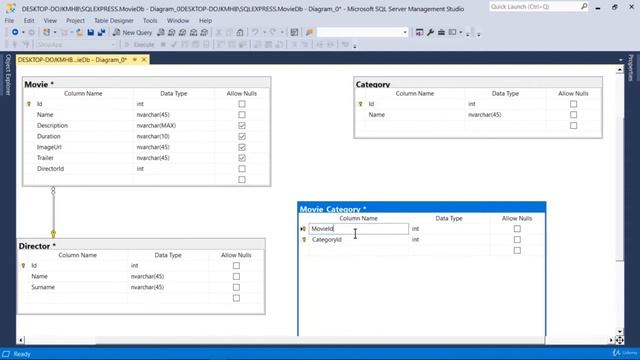
Task: Enable Allow Nulls for Movie_Category CategoryId
Action: [x=517, y=240]
